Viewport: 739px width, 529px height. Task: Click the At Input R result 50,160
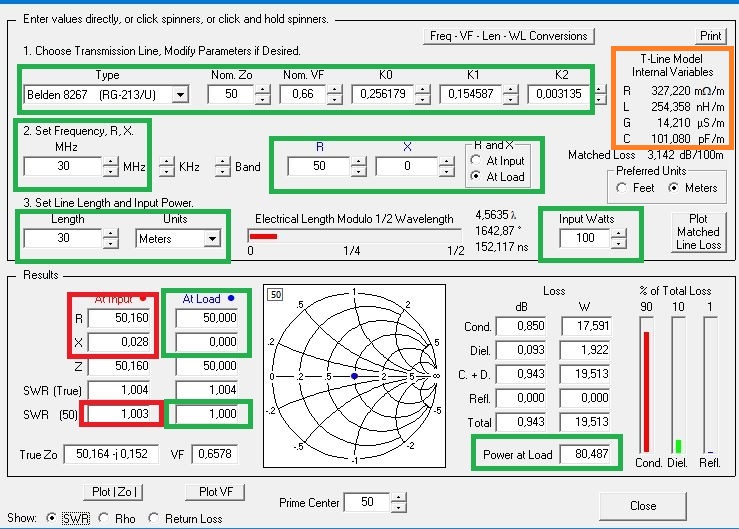tap(119, 318)
